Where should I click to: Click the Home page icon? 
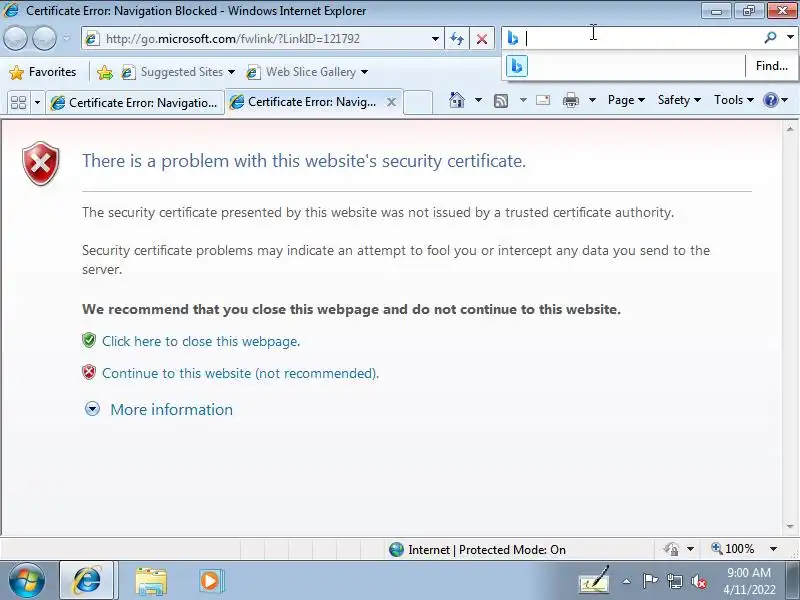[457, 100]
